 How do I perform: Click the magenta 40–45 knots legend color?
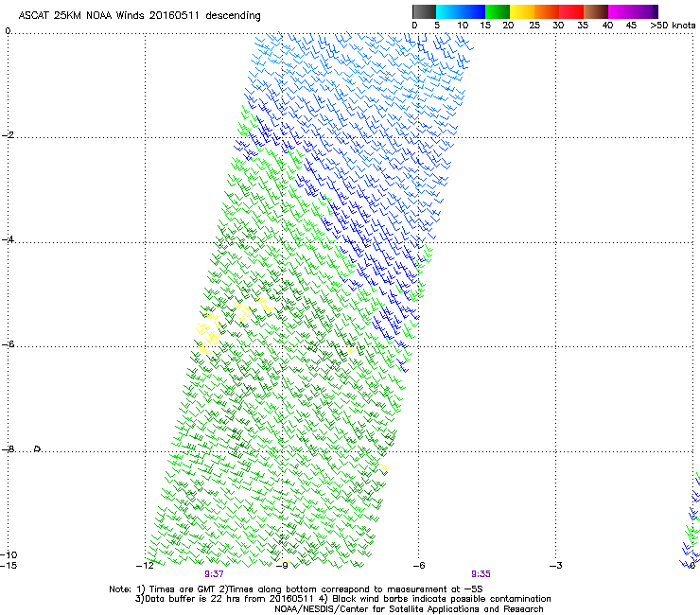pos(621,11)
